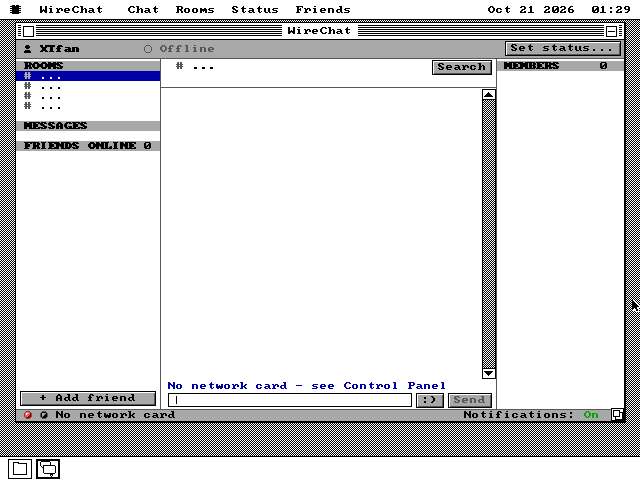The image size is (640, 480).
Task: Click the + Add friend button
Action: point(88,398)
